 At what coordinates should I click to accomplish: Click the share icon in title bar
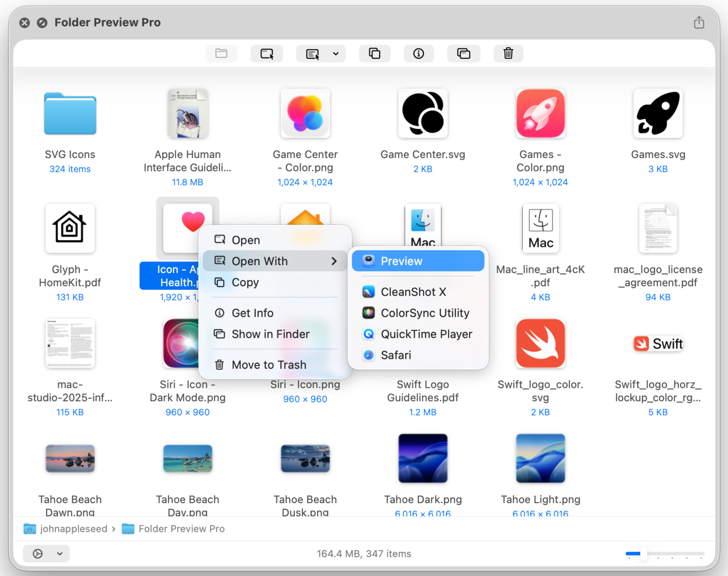point(699,22)
